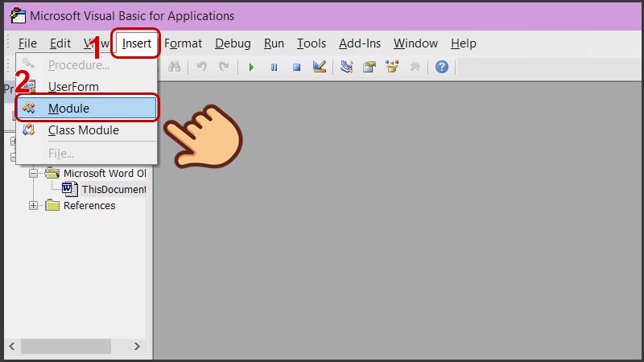
Task: Open the Help menu
Action: tap(464, 43)
